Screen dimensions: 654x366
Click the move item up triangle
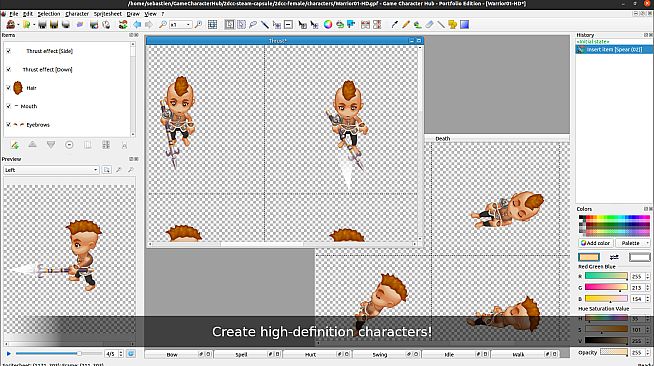coord(33,145)
